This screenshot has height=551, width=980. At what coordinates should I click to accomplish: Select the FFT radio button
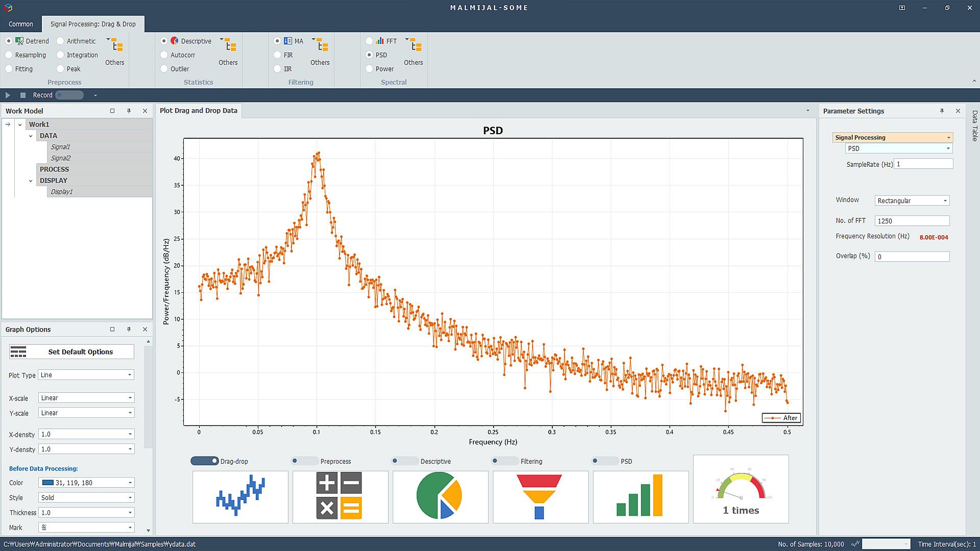point(370,41)
